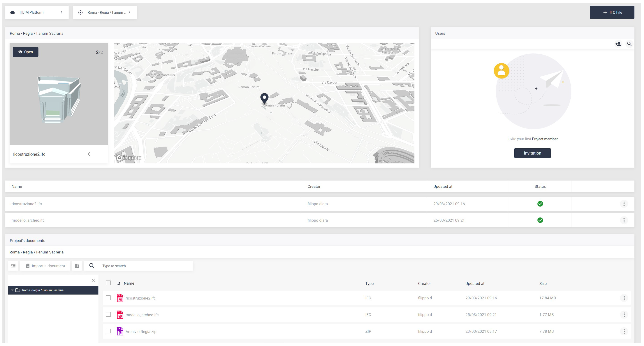Click the search users magnifier icon
The width and height of the screenshot is (644, 346).
[x=629, y=44]
